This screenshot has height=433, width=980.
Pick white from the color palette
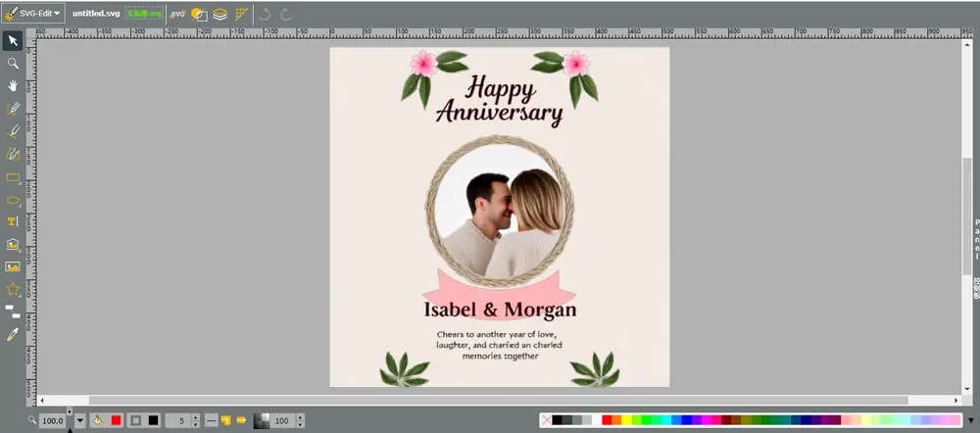[597, 420]
